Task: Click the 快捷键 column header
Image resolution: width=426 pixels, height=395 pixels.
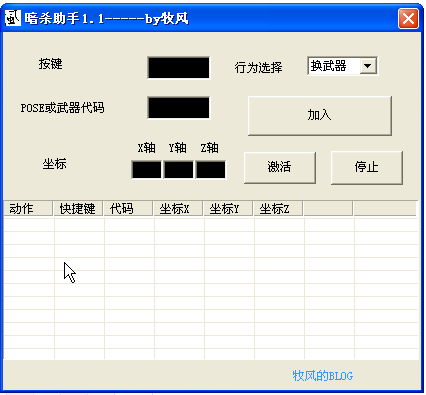Action: tap(78, 209)
